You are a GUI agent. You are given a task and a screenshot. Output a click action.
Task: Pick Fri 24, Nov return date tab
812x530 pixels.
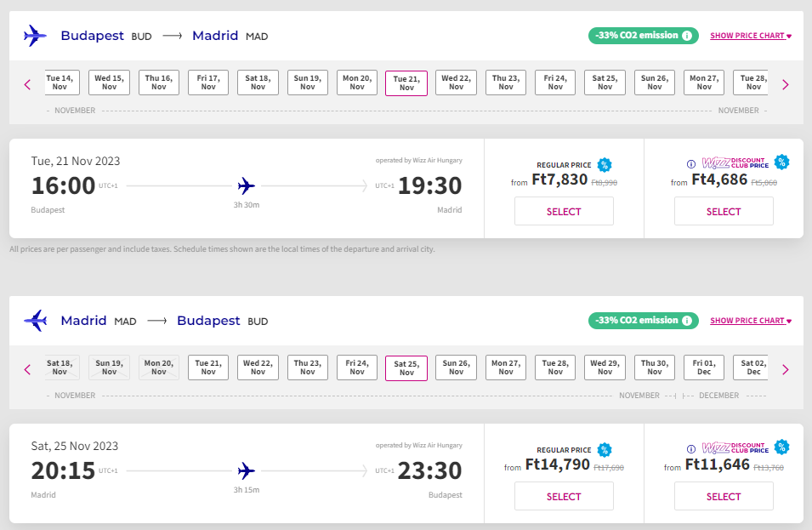(357, 368)
